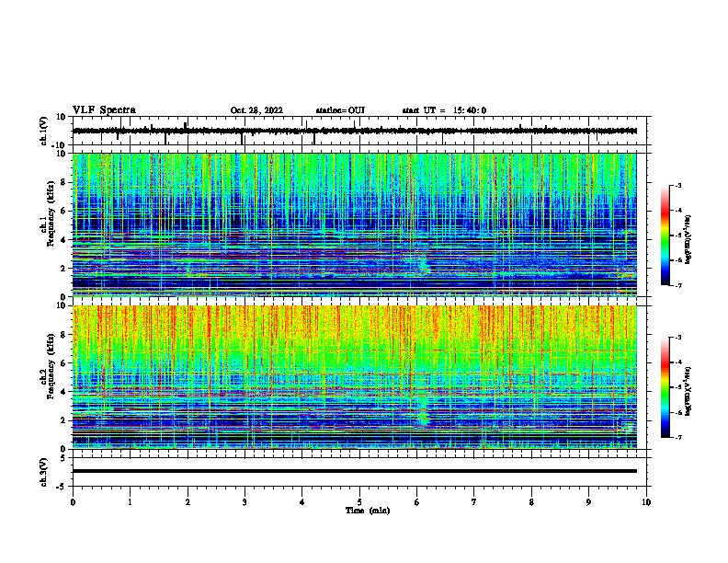Click time axis tick label 0

tap(73, 502)
